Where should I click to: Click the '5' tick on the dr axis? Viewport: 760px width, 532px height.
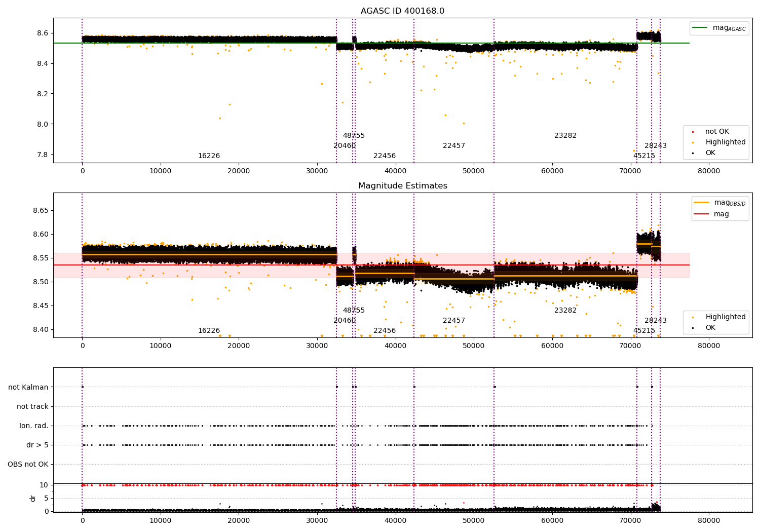(x=47, y=499)
